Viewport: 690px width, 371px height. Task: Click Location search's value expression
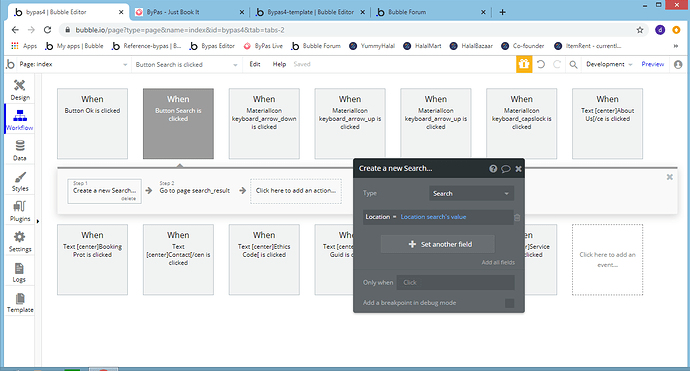(433, 217)
